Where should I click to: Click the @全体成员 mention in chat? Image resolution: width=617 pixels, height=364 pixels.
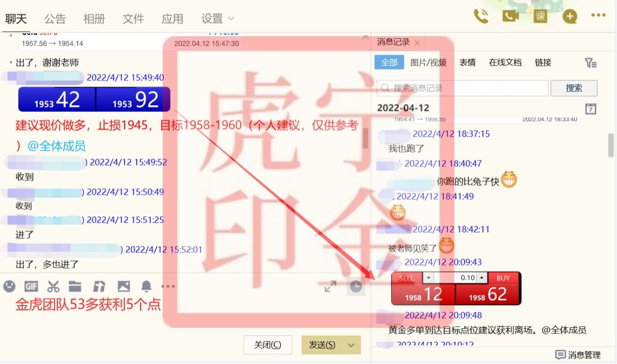pos(56,146)
